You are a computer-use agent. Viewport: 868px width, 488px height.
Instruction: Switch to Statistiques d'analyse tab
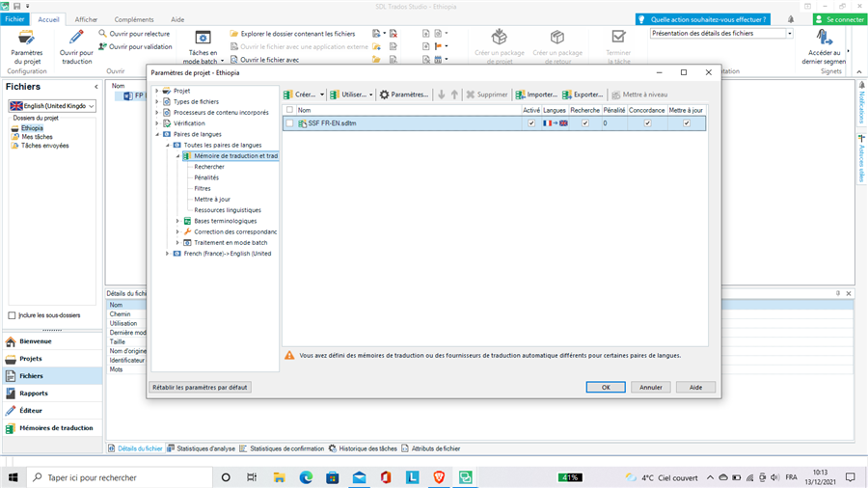(202, 448)
